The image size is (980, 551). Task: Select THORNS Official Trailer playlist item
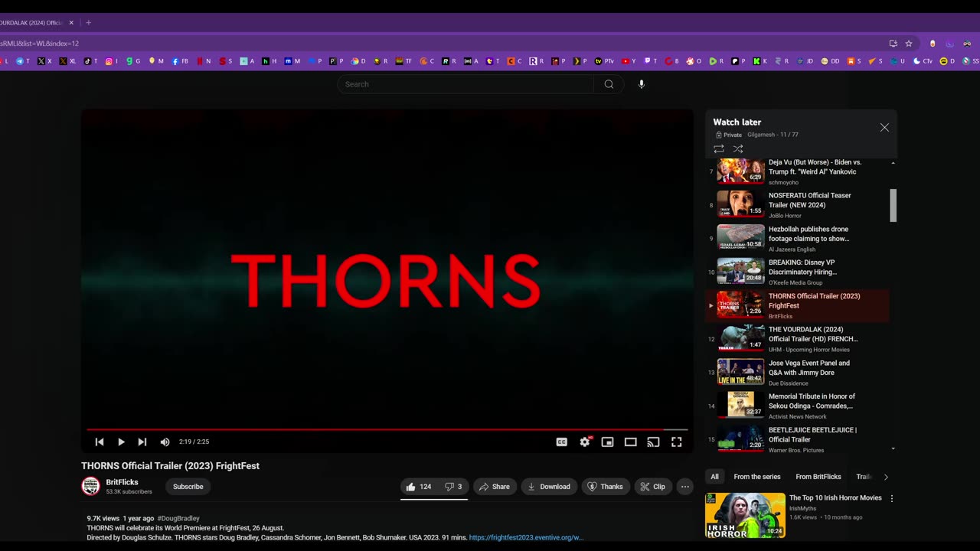pyautogui.click(x=798, y=305)
